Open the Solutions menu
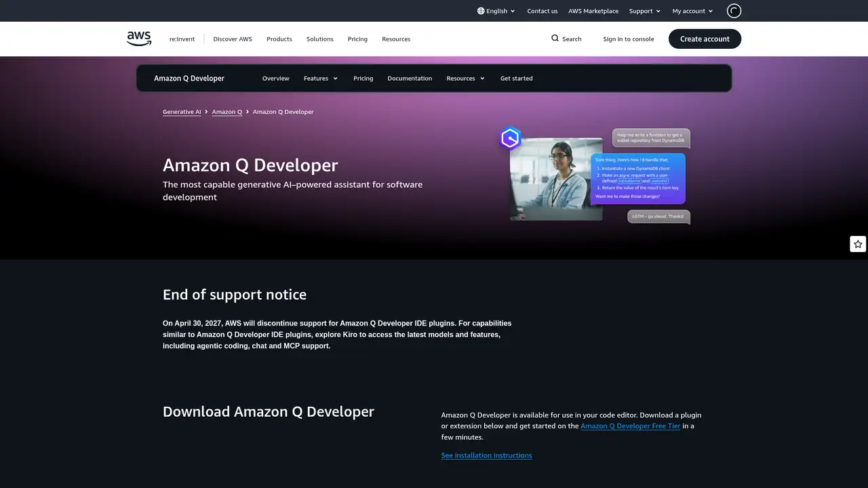868x488 pixels. click(320, 39)
